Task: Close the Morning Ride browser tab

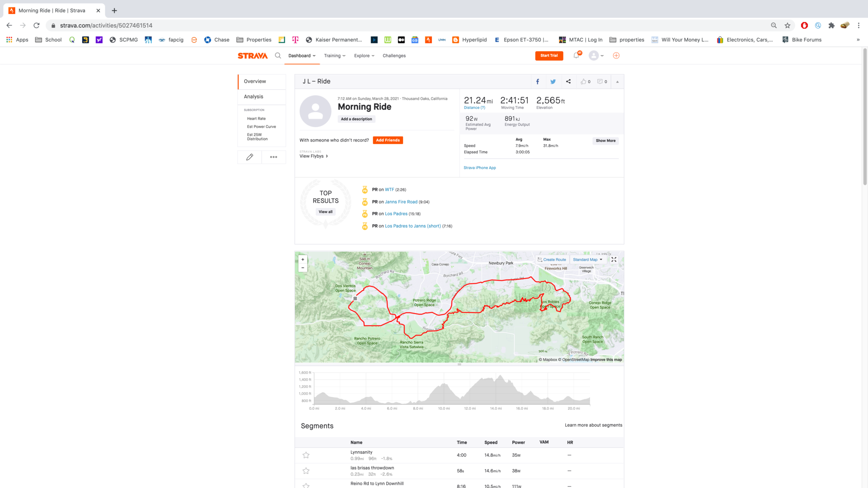Action: click(98, 10)
